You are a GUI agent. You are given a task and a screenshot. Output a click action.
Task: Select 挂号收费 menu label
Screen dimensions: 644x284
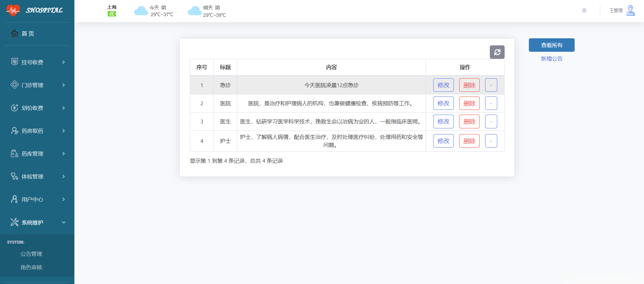pyautogui.click(x=32, y=62)
